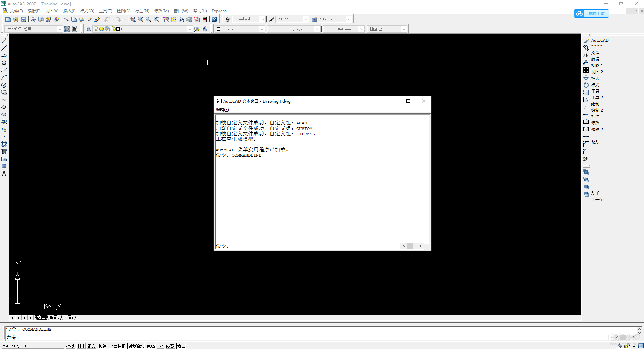
Task: Click 绘制 1 in the screen menu
Action: (x=597, y=104)
